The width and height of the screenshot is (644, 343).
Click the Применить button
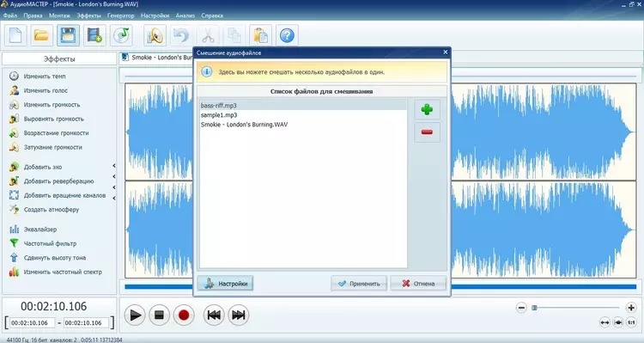pos(359,284)
